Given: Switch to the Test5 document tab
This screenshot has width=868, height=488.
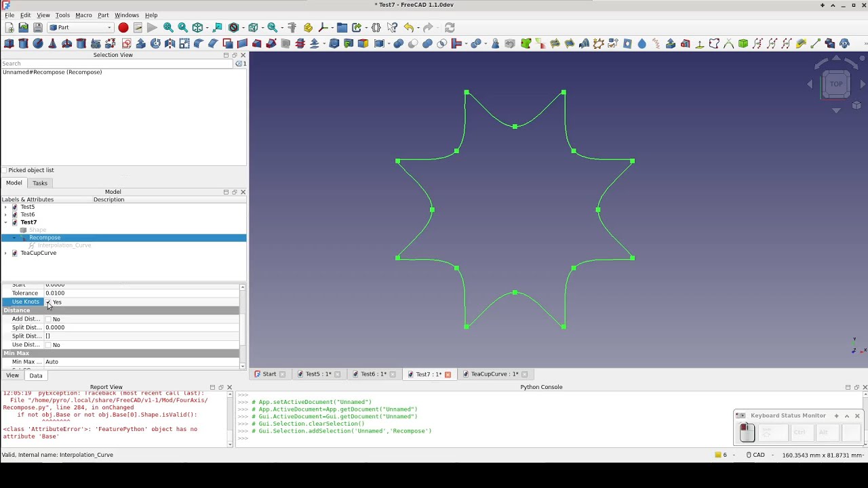Looking at the screenshot, I should pyautogui.click(x=317, y=374).
